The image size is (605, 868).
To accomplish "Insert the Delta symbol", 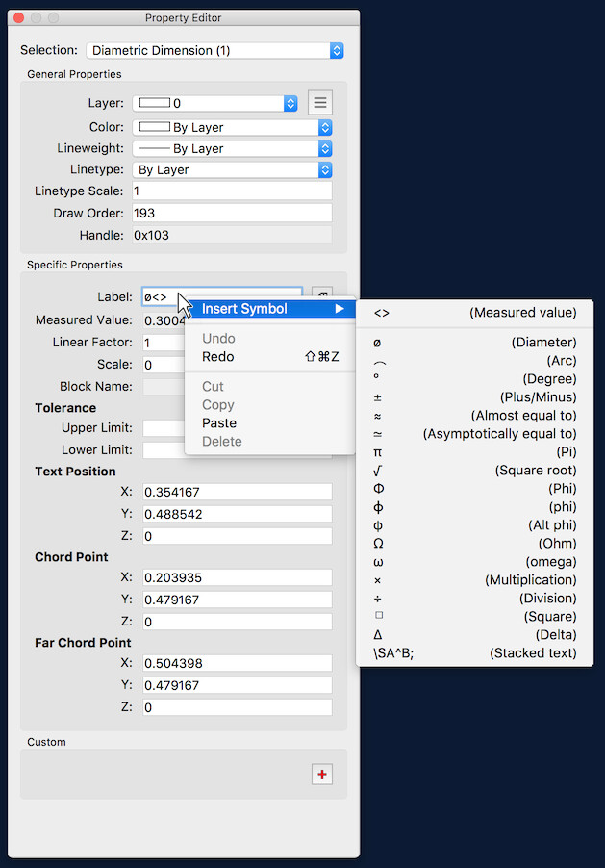I will click(475, 635).
